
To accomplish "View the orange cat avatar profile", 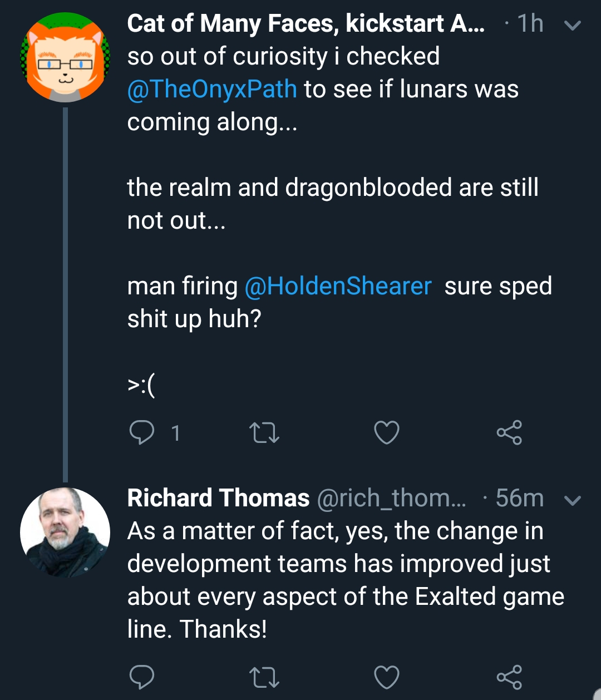I will [65, 57].
